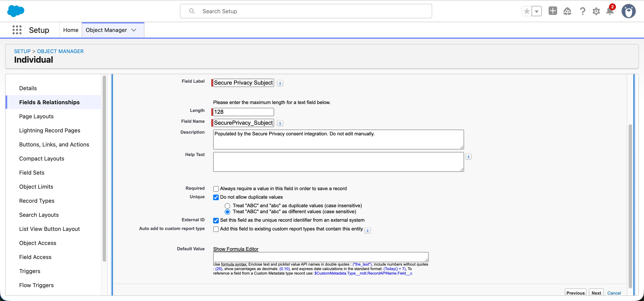
Task: Open Flow Triggers in the sidebar
Action: [x=36, y=285]
